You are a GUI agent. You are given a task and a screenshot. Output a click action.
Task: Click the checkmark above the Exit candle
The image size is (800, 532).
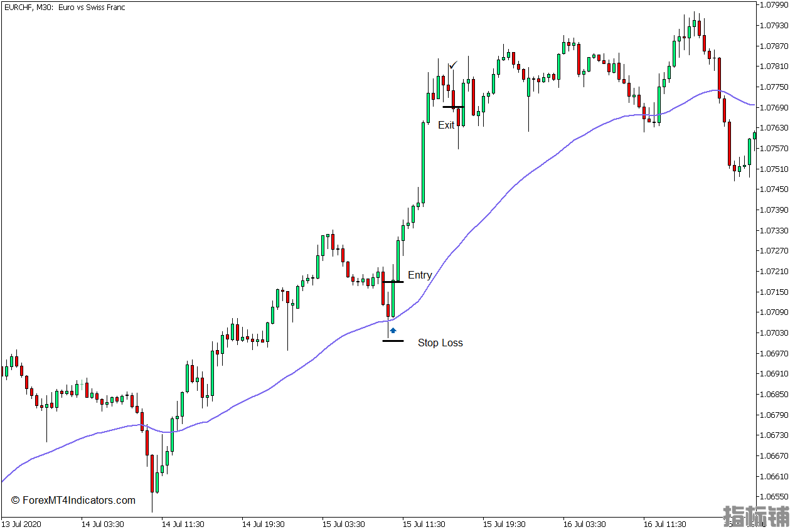tap(453, 65)
